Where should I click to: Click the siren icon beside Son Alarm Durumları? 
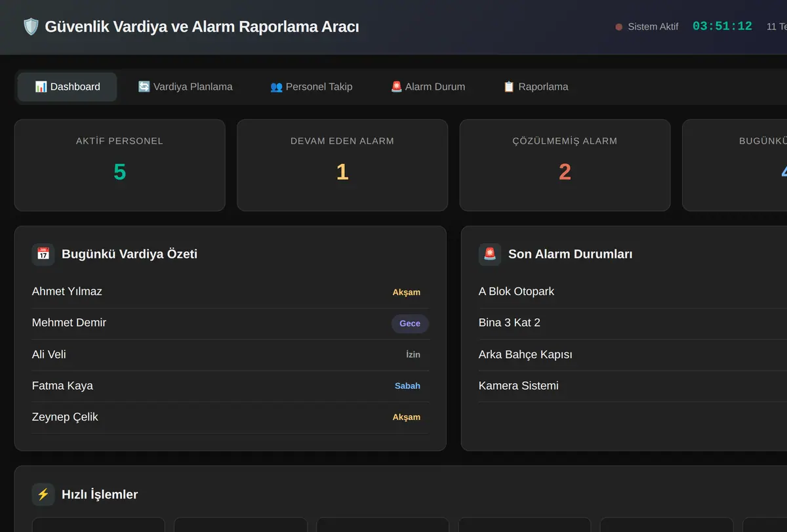click(x=490, y=255)
